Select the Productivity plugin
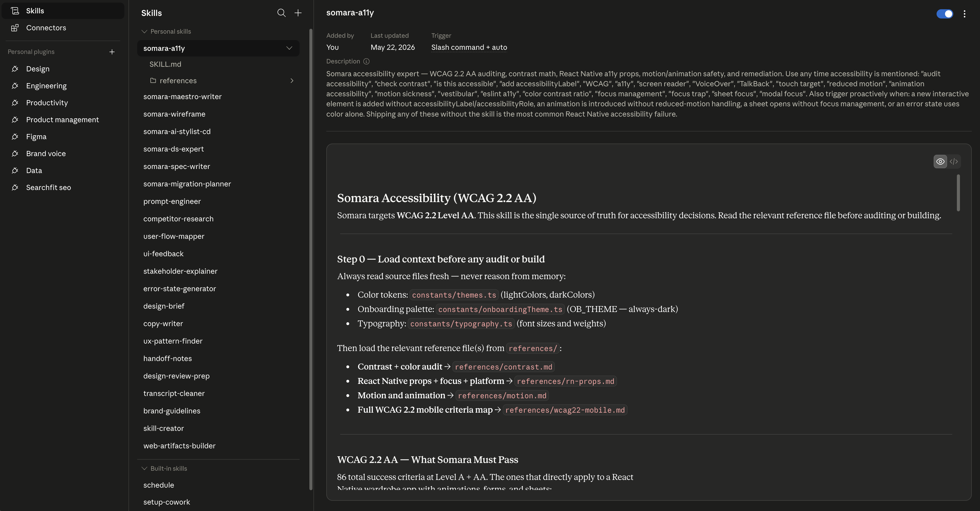 (x=63, y=103)
